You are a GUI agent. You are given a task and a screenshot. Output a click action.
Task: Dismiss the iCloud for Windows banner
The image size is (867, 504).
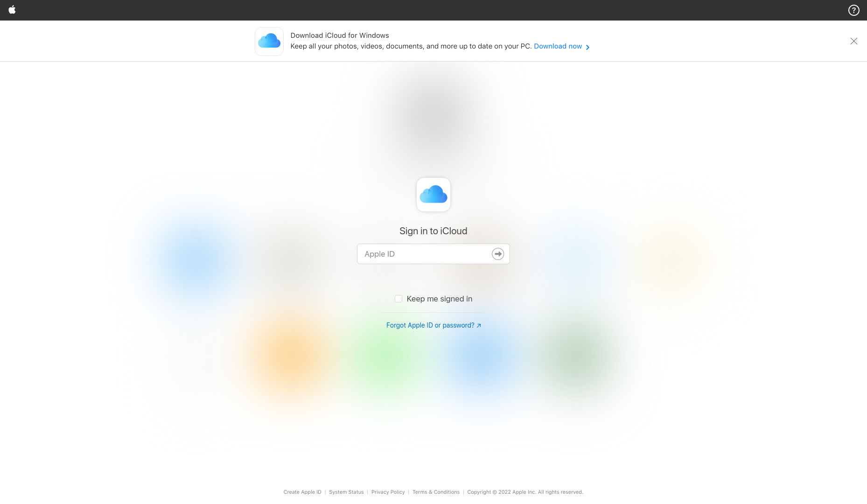pos(853,41)
